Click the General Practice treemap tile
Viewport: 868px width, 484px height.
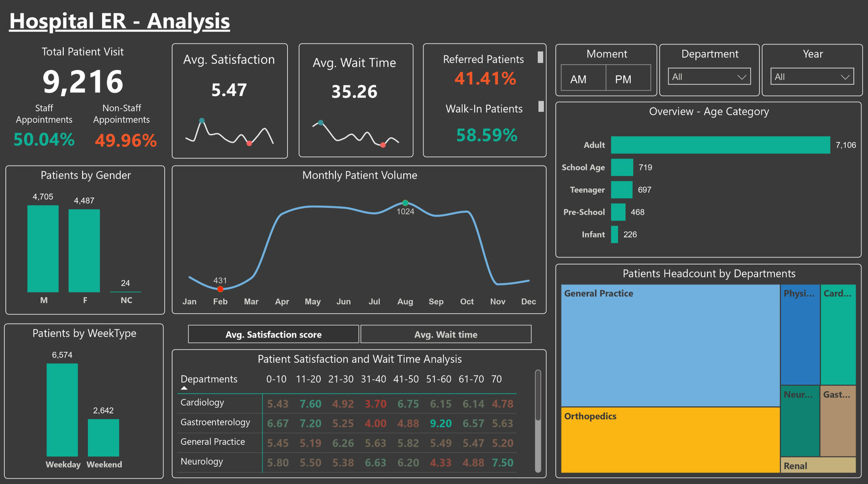[x=670, y=346]
